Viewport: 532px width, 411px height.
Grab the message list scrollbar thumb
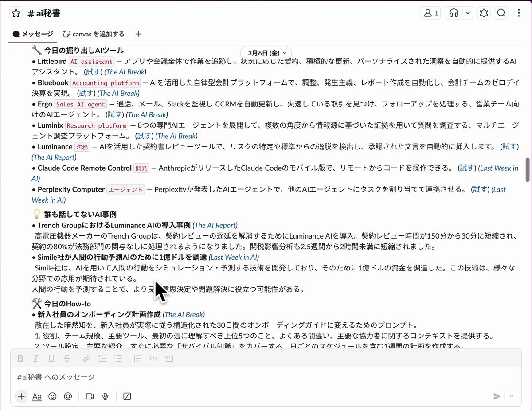[528, 169]
